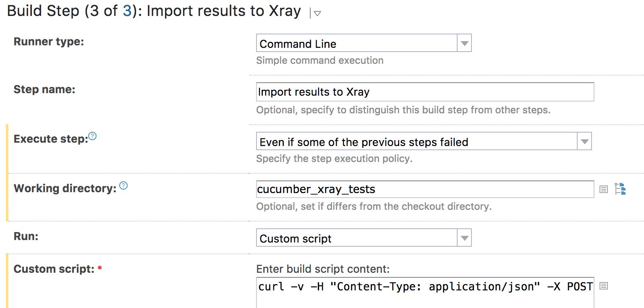The height and width of the screenshot is (308, 644).
Task: Click the 'Run:' label
Action: coord(26,237)
